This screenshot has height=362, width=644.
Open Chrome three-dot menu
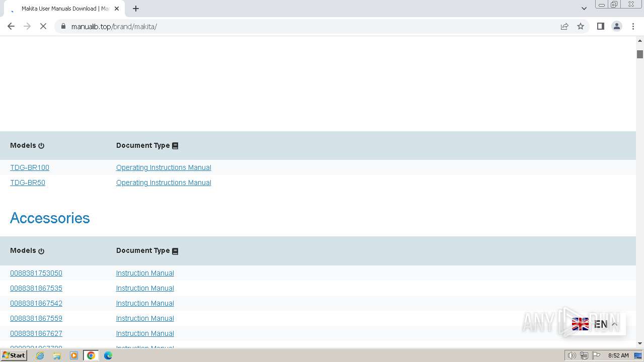[x=633, y=26]
